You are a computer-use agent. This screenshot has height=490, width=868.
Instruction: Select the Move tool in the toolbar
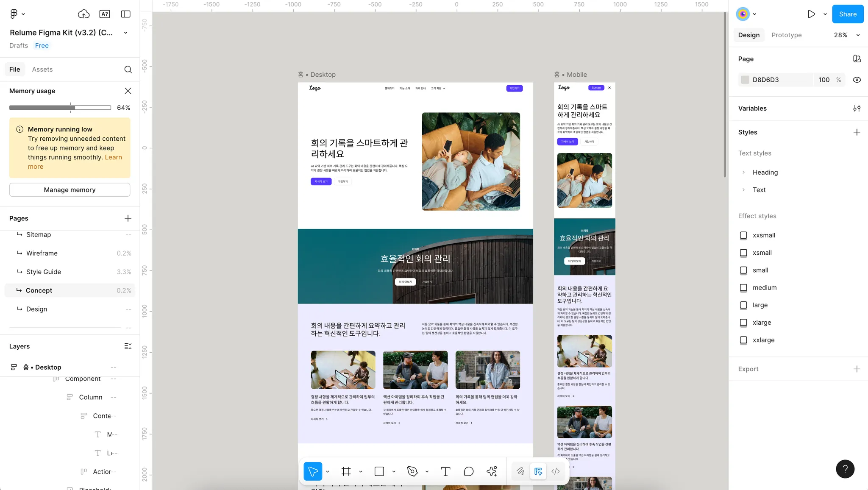coord(313,471)
